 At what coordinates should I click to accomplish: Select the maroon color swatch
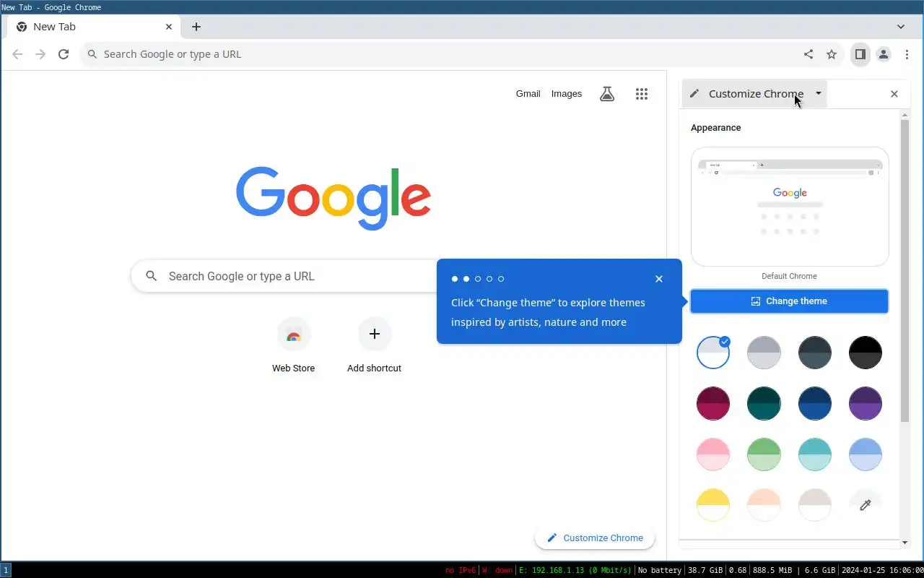point(713,403)
